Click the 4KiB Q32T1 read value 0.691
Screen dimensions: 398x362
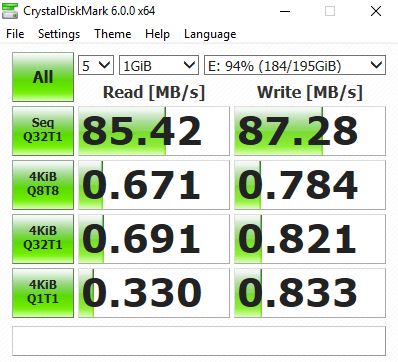click(154, 239)
